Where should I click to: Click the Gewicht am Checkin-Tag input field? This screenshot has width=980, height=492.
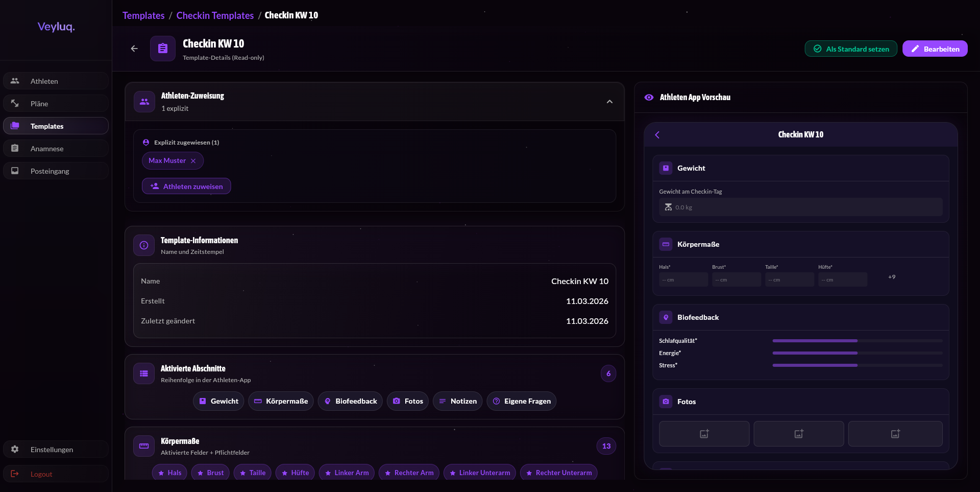tap(800, 207)
